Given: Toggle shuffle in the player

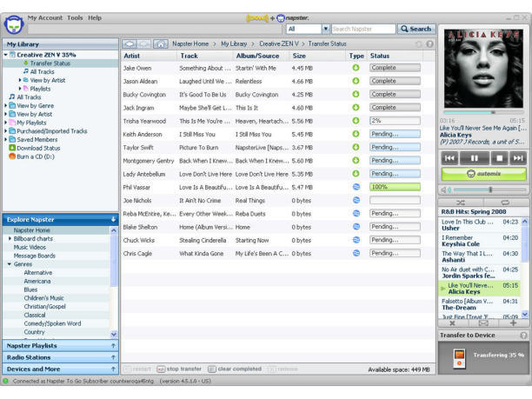Looking at the screenshot, I should (x=460, y=202).
